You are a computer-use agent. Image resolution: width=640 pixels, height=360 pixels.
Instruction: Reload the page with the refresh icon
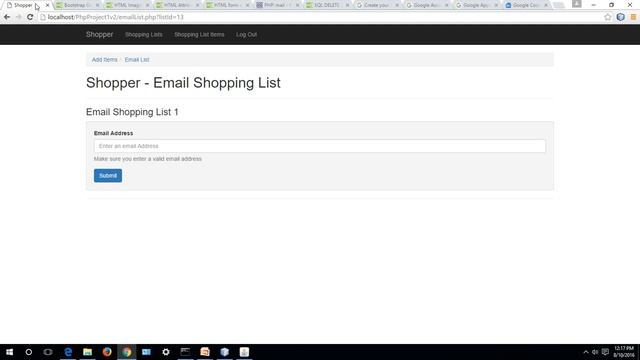(30, 17)
